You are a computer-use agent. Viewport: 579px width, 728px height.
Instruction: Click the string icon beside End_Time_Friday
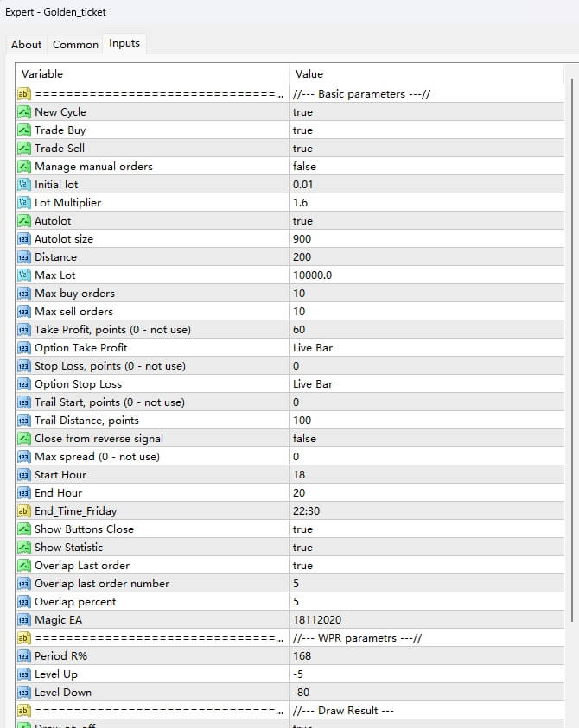23,510
